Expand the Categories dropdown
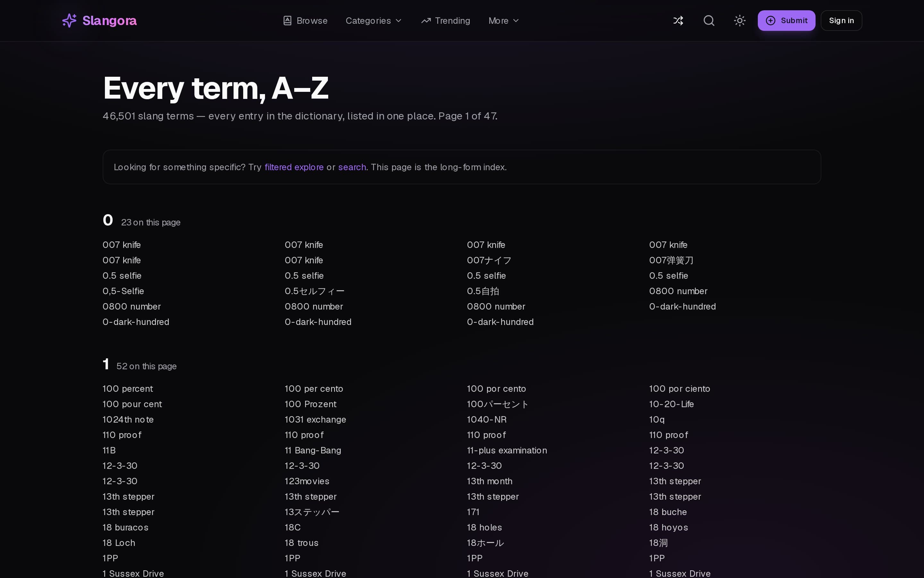The width and height of the screenshot is (924, 578). tap(373, 21)
